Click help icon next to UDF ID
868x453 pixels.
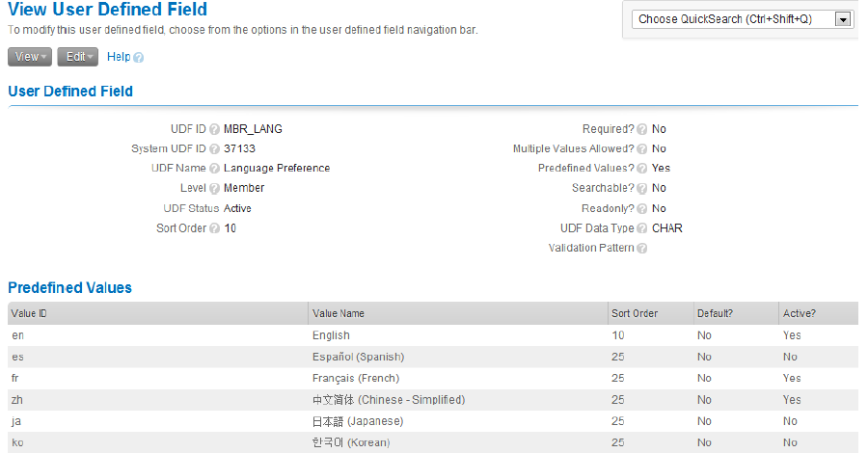[x=215, y=129]
